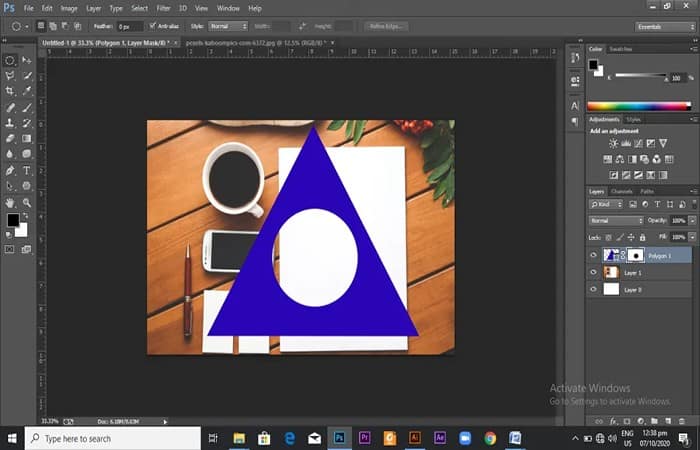Select the Gradient tool

tap(27, 138)
